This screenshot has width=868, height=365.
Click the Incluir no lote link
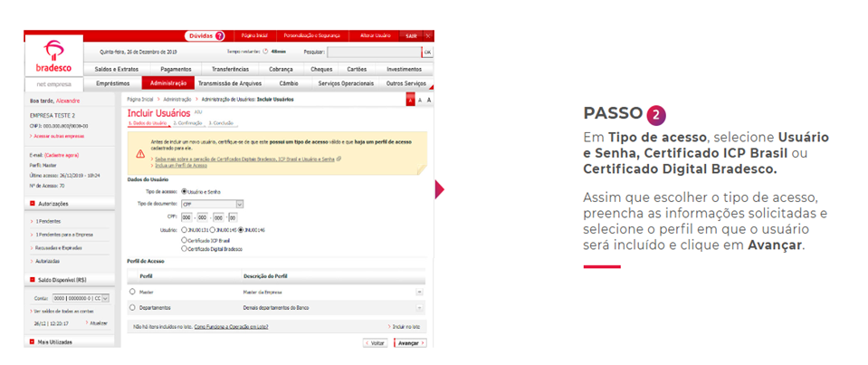[404, 326]
